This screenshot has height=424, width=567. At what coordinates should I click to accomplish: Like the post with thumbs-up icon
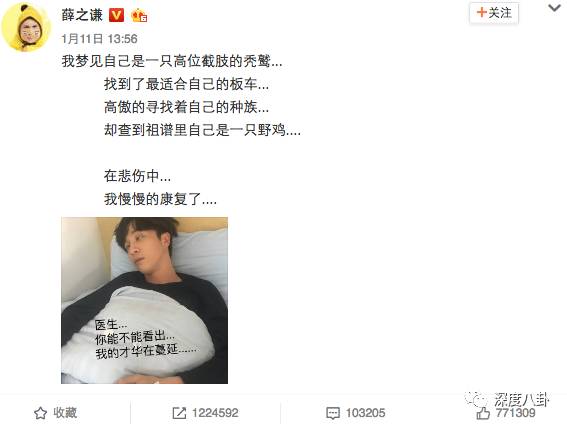point(483,413)
